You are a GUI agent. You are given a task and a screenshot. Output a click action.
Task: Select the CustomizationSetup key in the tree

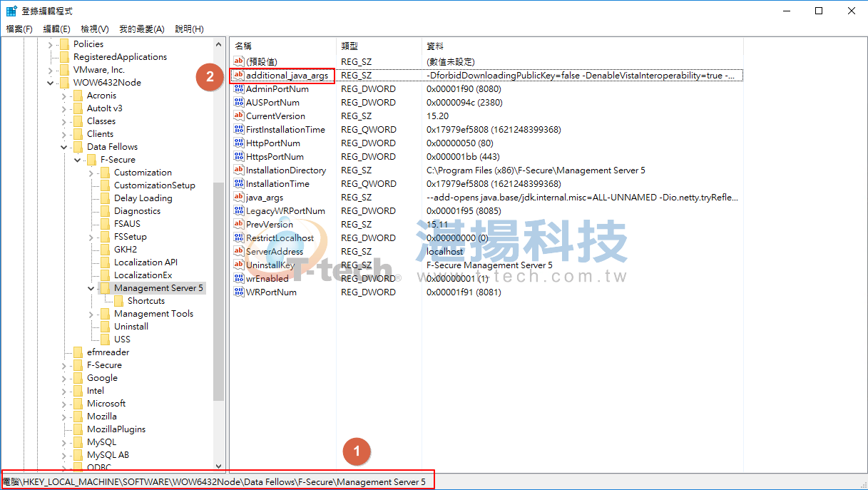[155, 185]
